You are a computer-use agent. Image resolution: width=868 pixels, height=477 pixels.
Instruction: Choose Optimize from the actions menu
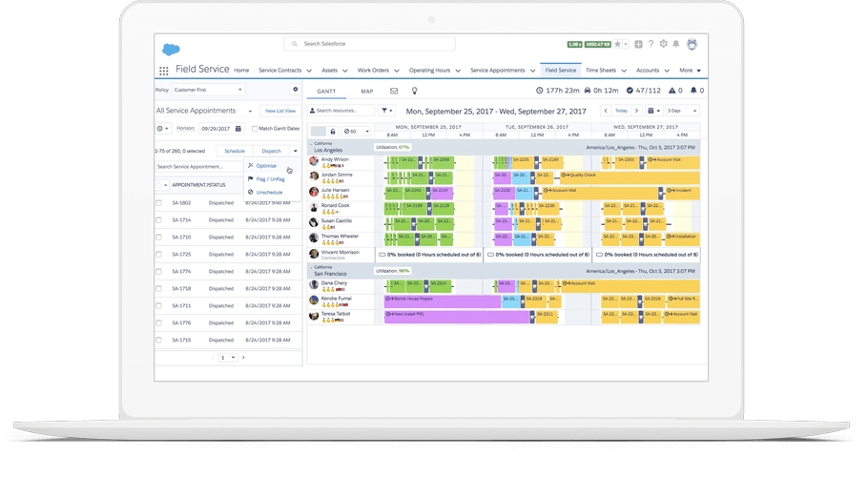[x=266, y=166]
